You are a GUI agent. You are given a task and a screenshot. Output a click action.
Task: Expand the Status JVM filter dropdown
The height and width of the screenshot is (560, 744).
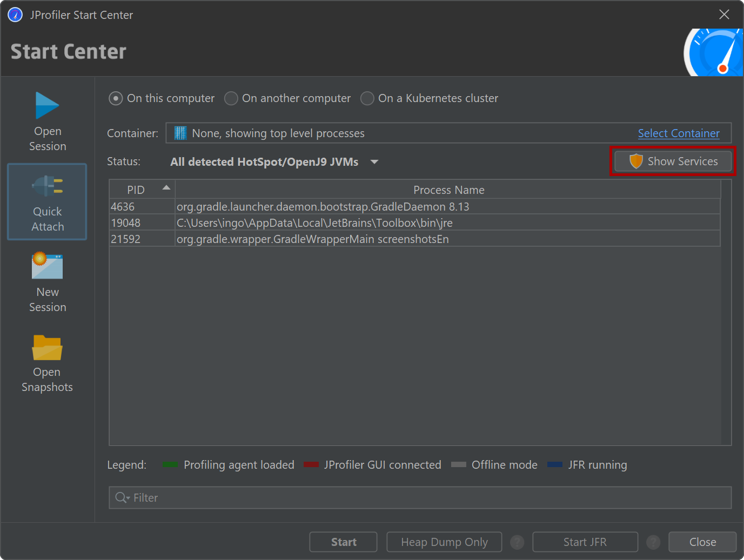pos(374,162)
